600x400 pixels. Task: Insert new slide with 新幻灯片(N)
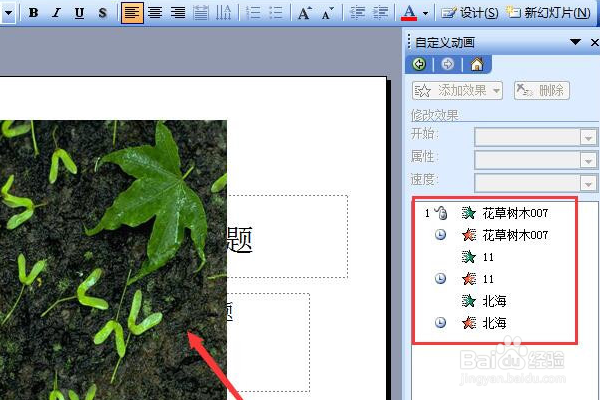pyautogui.click(x=548, y=13)
